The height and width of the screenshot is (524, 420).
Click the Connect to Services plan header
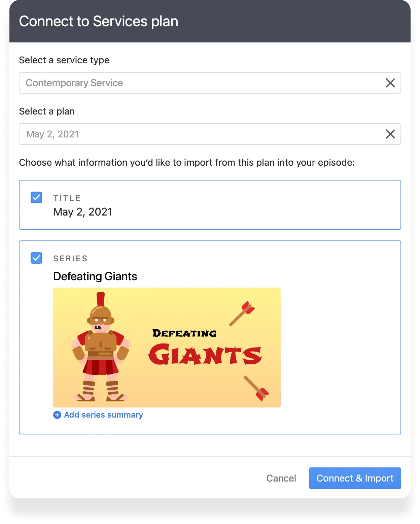99,21
